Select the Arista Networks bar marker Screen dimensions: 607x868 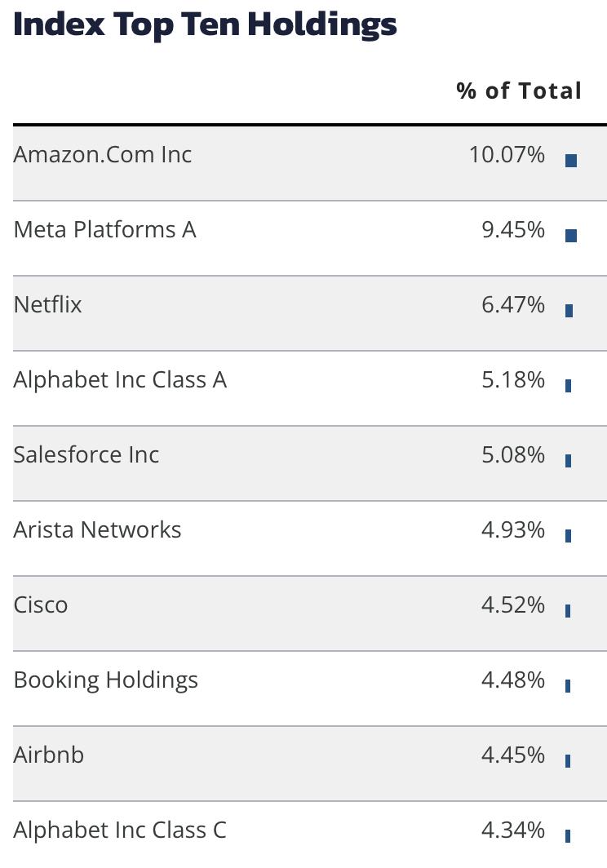tap(568, 536)
